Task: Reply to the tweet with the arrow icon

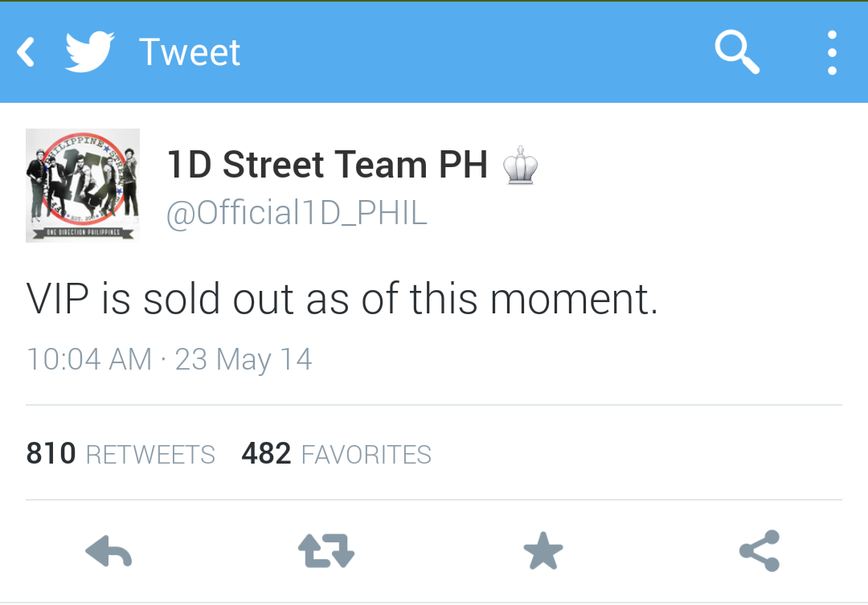Action: (108, 551)
